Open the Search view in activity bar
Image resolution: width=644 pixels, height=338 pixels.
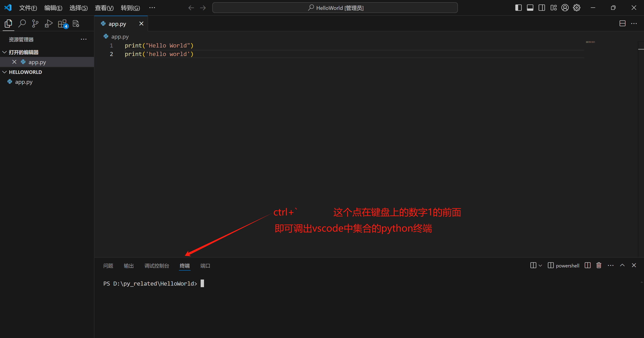pyautogui.click(x=22, y=24)
